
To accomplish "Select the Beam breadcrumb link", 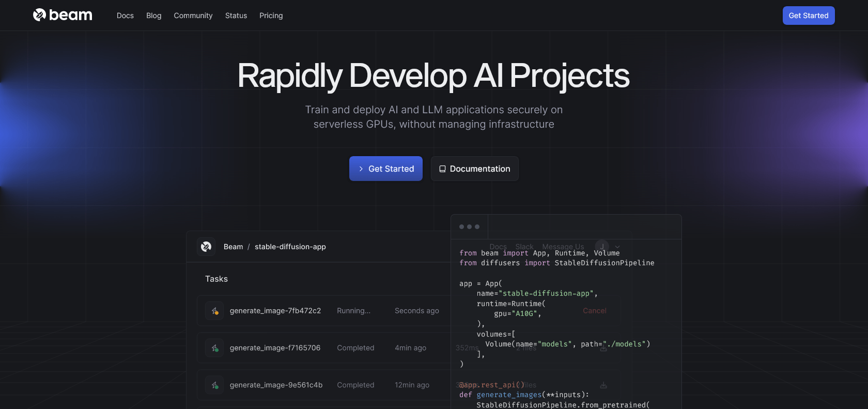I will click(x=233, y=247).
